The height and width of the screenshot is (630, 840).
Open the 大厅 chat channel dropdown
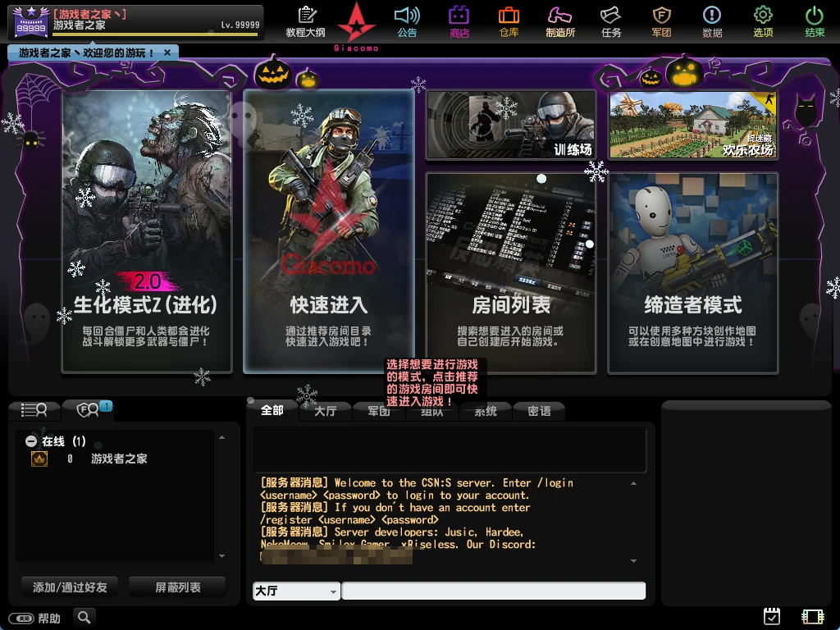[295, 591]
